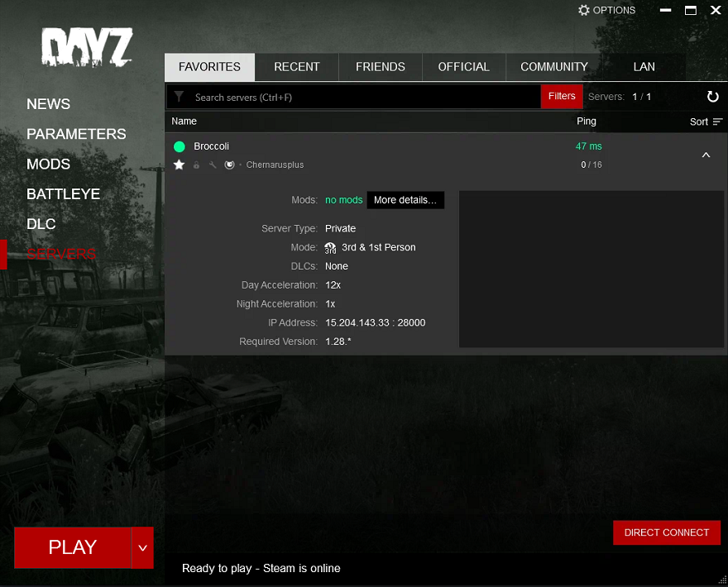This screenshot has height=587, width=728.
Task: Launch the game with the Play button
Action: 73,547
